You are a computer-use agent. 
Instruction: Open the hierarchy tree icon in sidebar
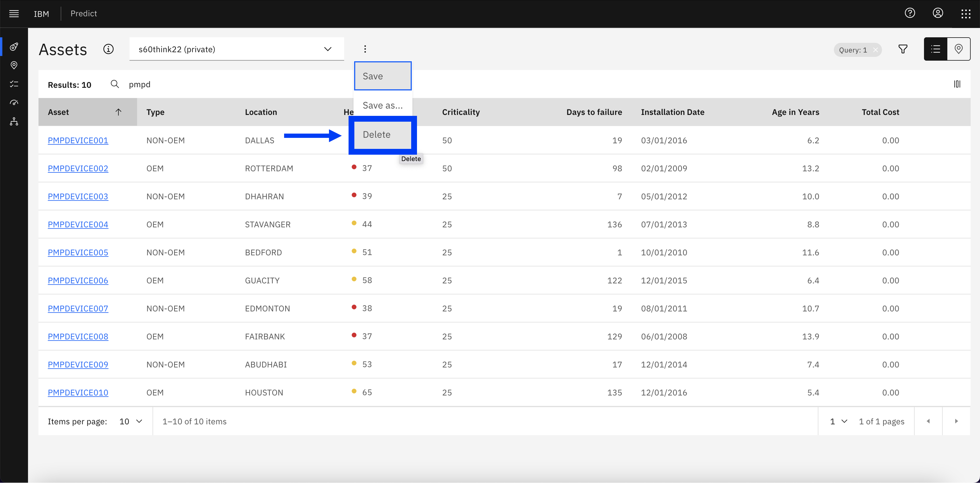(x=14, y=122)
